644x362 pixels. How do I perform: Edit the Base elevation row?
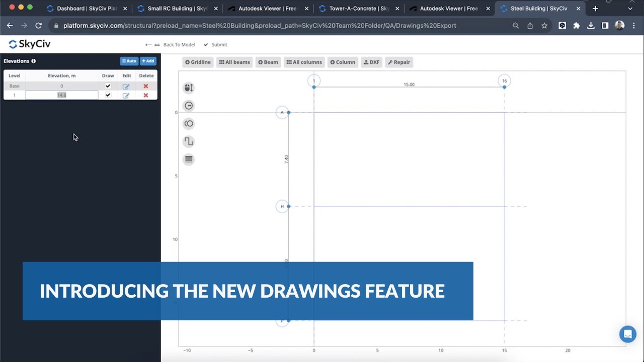pos(126,86)
